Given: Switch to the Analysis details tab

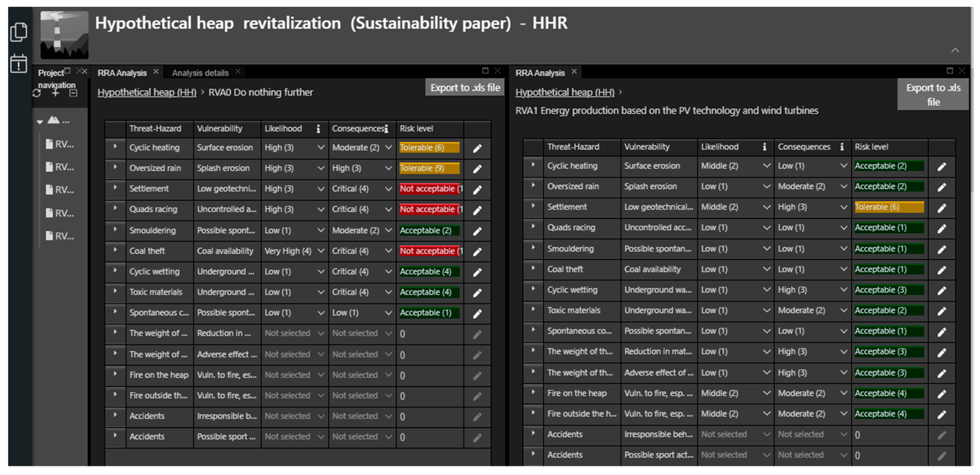Looking at the screenshot, I should (x=200, y=73).
